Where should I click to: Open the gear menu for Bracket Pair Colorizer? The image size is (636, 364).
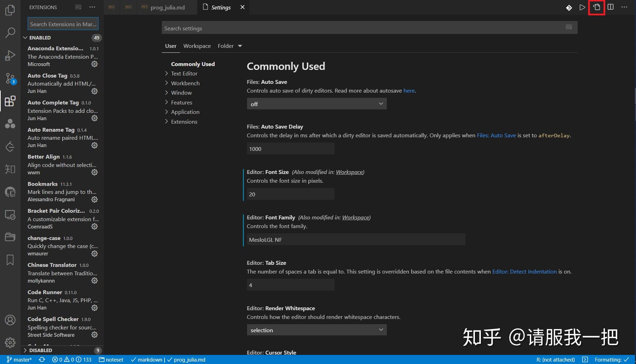94,226
